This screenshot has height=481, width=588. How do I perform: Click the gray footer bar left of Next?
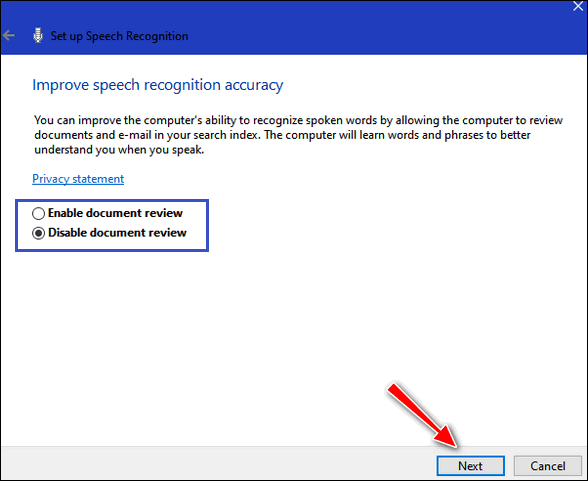pos(218,464)
